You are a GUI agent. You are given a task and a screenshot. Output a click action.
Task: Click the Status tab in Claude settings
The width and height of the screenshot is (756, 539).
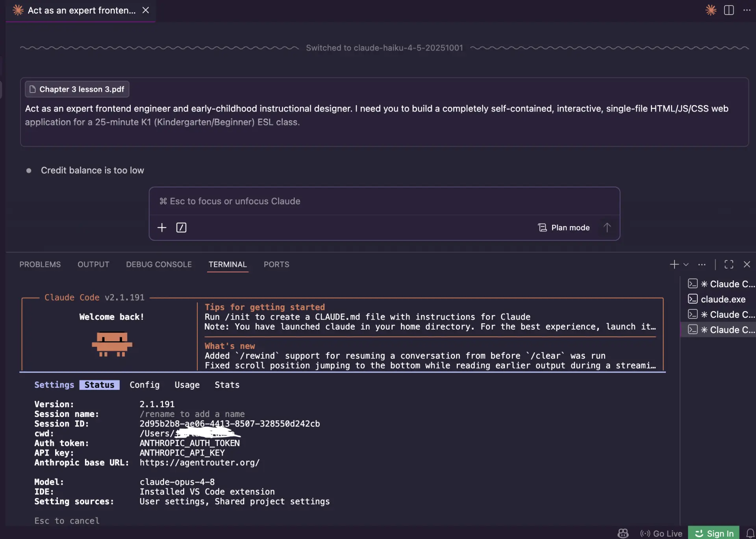99,385
